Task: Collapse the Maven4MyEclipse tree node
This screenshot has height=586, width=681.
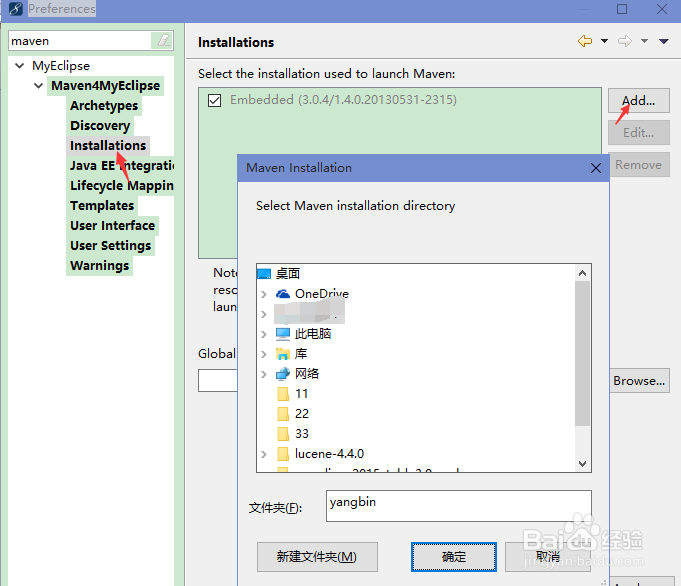Action: pyautogui.click(x=39, y=86)
